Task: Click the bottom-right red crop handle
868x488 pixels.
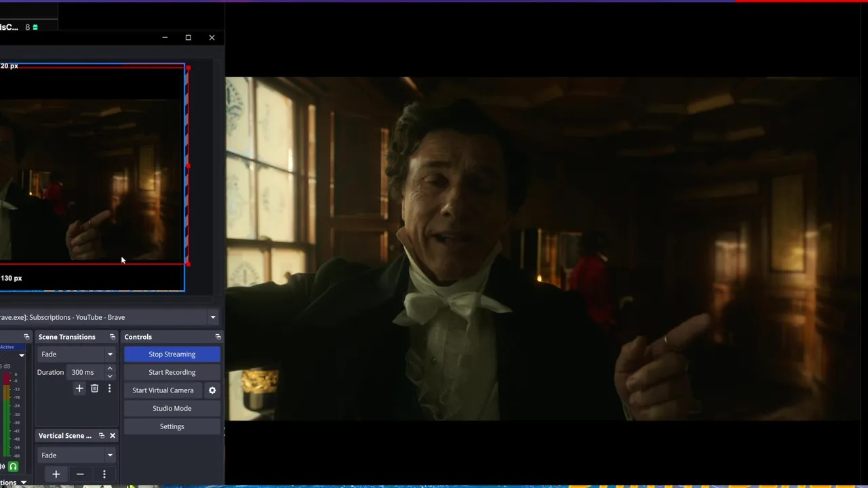Action: point(188,264)
